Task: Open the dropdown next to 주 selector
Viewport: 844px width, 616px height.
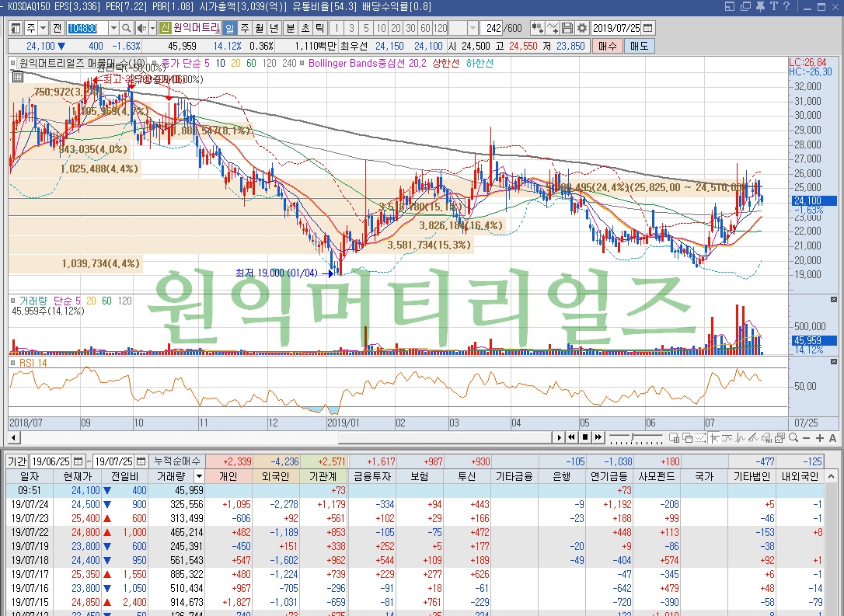Action: pyautogui.click(x=43, y=28)
